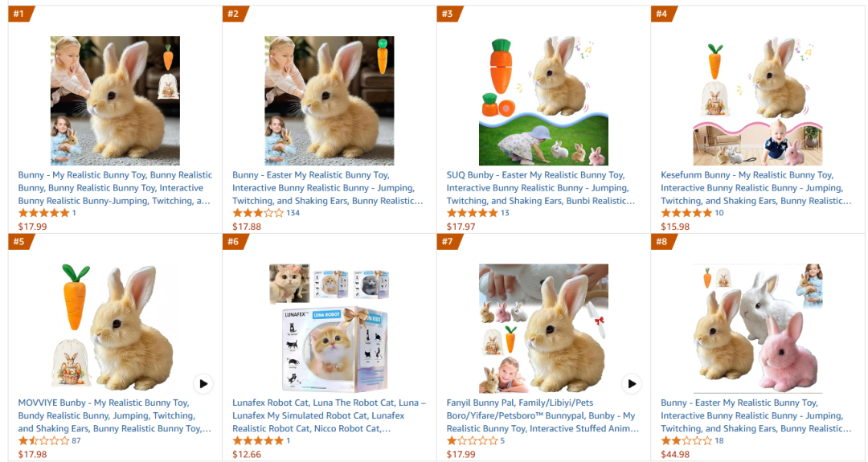
Task: Click the $44.98 price
Action: pos(675,454)
